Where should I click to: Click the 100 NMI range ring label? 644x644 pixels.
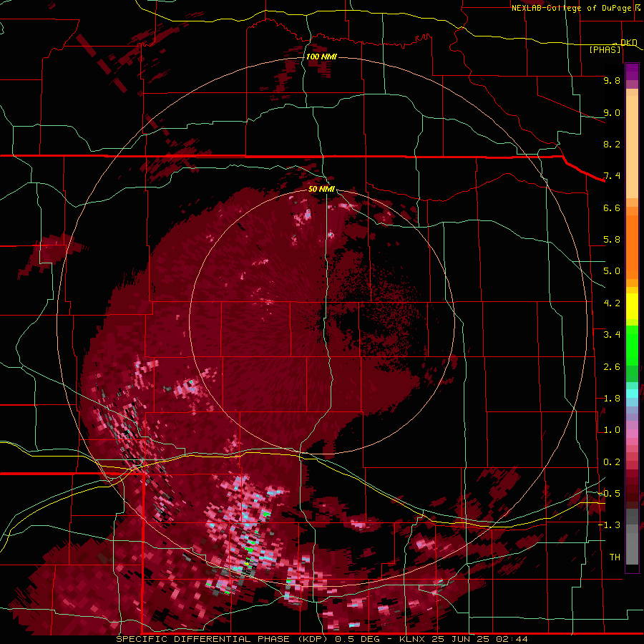coord(321,57)
